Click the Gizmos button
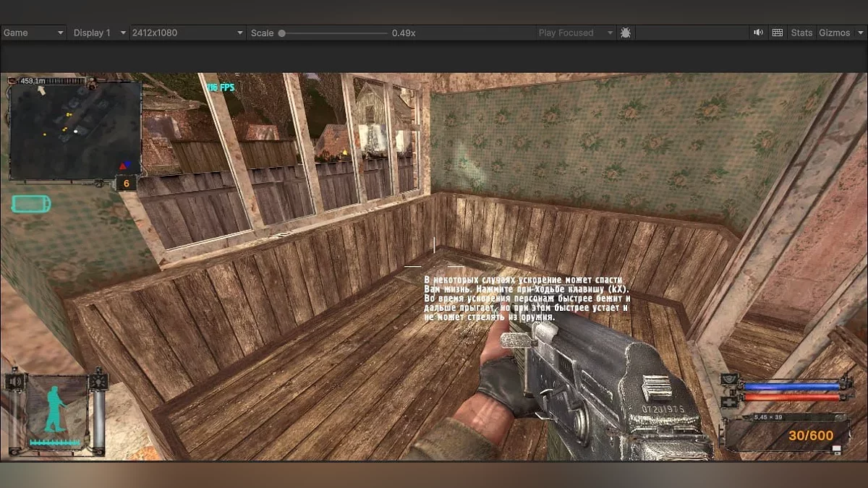Screen dimensions: 868x488 click(834, 33)
